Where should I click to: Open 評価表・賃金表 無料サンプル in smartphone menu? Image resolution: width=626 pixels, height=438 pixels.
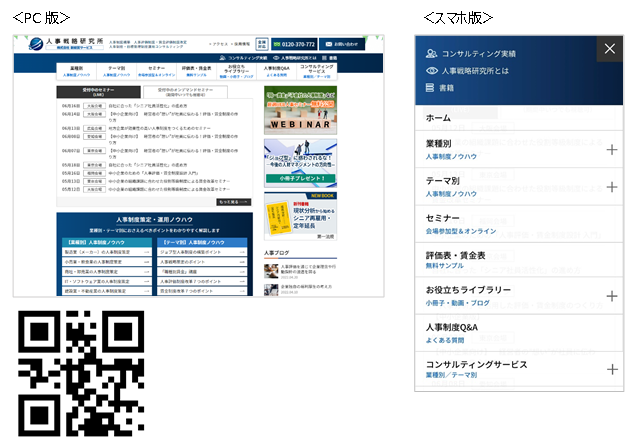[519, 260]
